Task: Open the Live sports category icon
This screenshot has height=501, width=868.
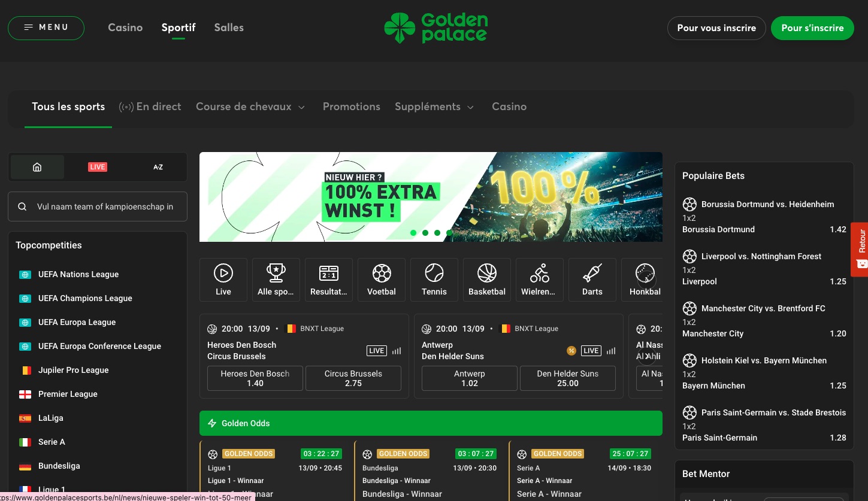Action: pos(223,280)
